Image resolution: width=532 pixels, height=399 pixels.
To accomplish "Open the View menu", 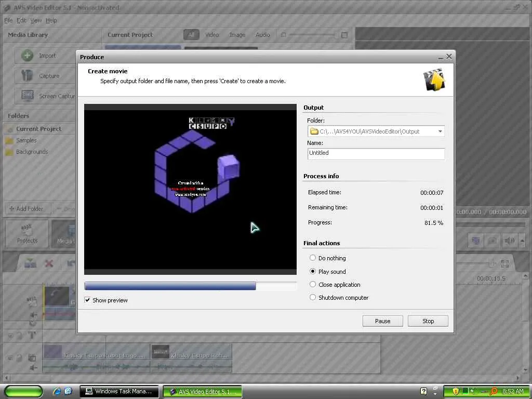I will pyautogui.click(x=36, y=20).
